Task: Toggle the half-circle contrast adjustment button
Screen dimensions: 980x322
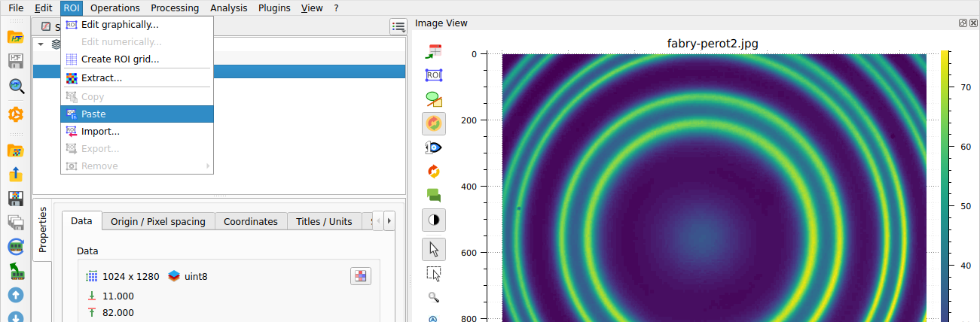Action: (x=434, y=220)
